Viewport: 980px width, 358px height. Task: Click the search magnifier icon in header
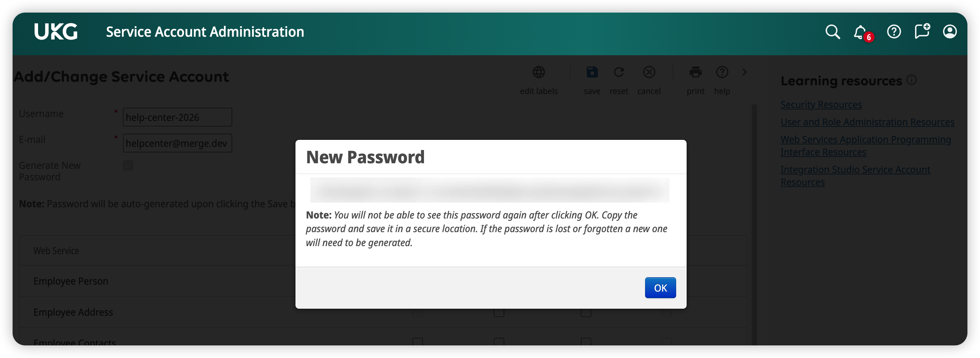pos(832,32)
